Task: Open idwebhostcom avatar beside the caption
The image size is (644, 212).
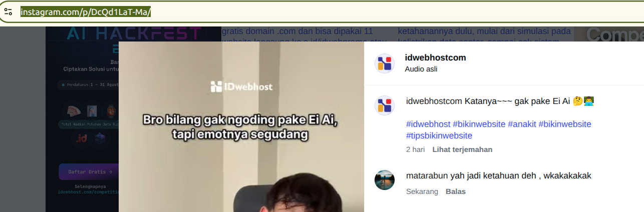Action: (385, 105)
